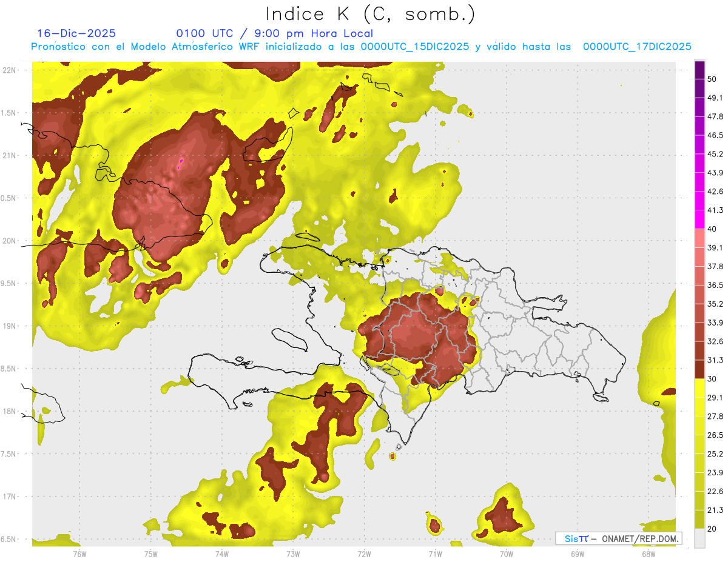Click the '40' color scale value
This screenshot has height=562, width=728.
tap(712, 229)
